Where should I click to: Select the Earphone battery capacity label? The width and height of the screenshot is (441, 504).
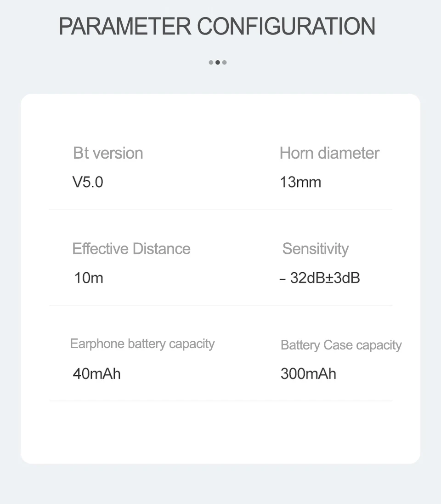(x=142, y=344)
